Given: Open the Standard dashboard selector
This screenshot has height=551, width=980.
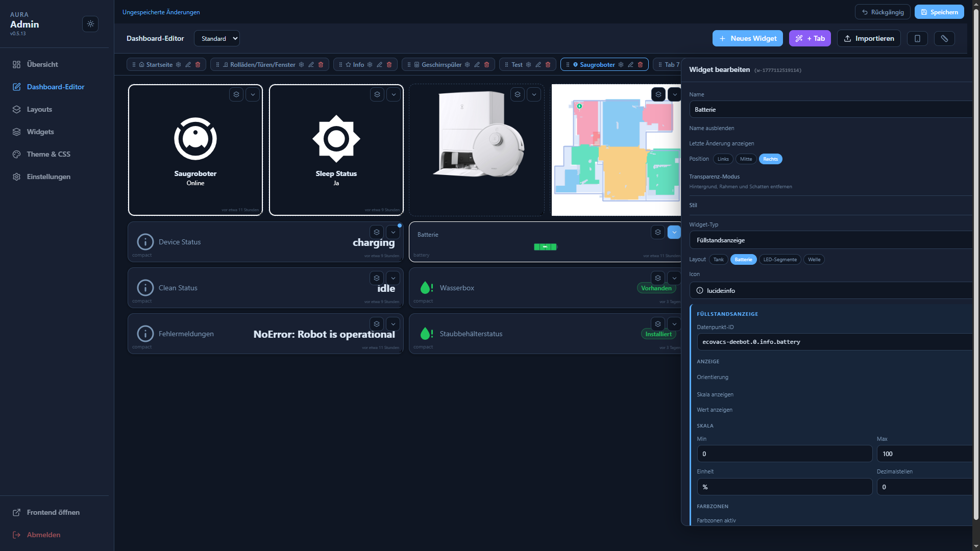Looking at the screenshot, I should (216, 38).
